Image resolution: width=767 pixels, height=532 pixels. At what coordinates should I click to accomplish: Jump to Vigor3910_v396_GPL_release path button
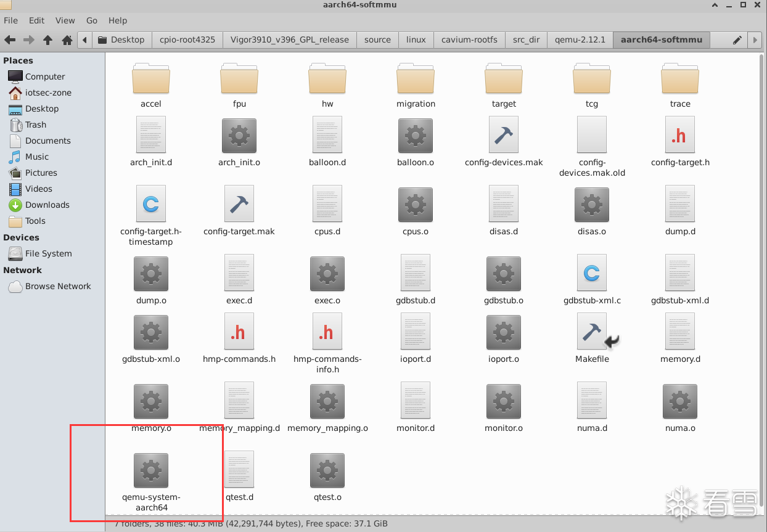coord(289,39)
